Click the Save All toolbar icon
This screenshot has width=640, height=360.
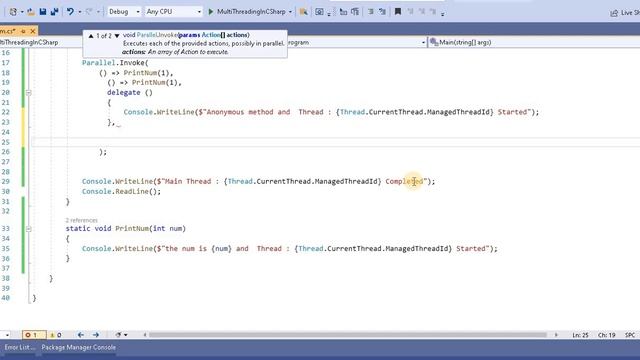point(54,12)
